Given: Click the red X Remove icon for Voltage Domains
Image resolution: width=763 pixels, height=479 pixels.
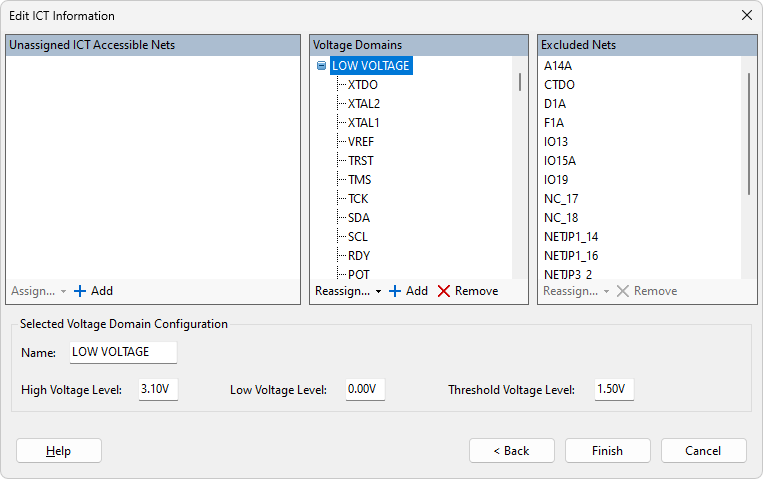Looking at the screenshot, I should pos(444,291).
